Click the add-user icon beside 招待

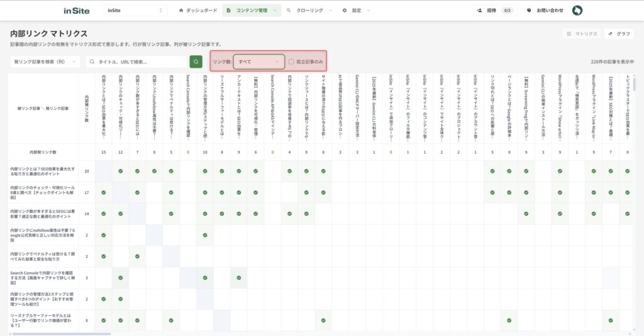[x=480, y=11]
